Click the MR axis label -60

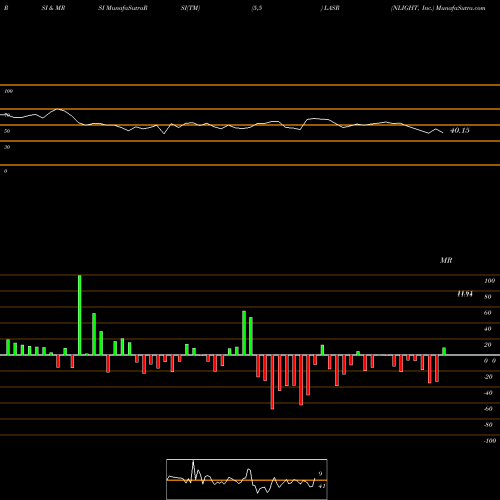(x=488, y=409)
